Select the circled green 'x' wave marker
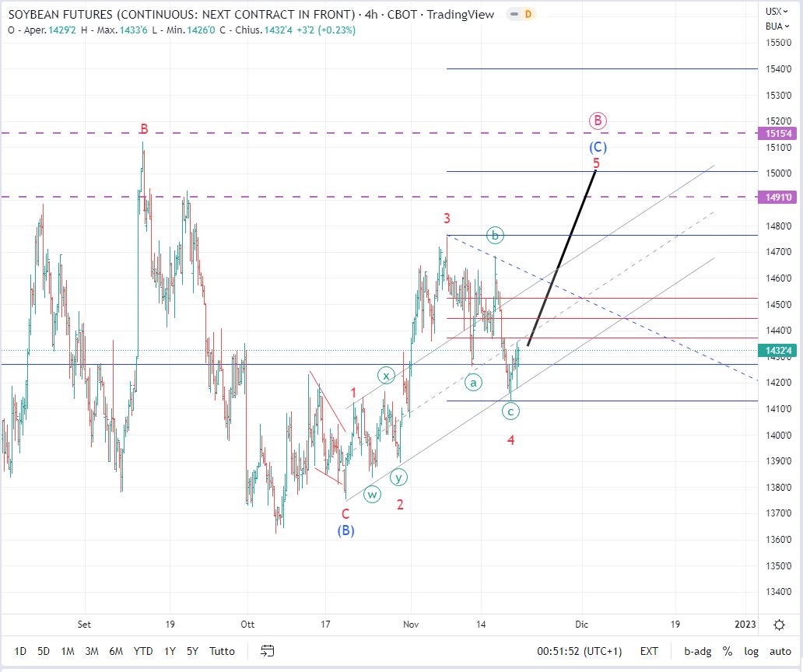The width and height of the screenshot is (803, 672). (x=386, y=376)
